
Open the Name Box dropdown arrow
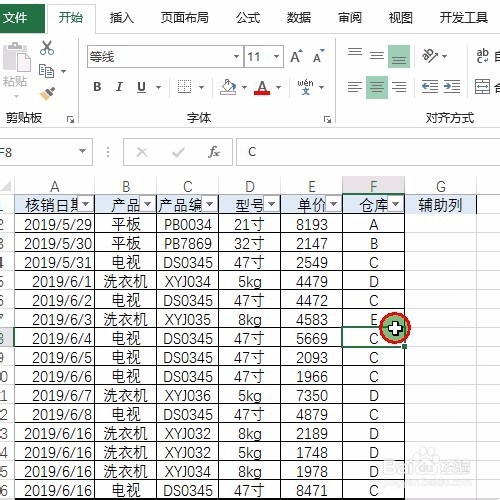(82, 152)
